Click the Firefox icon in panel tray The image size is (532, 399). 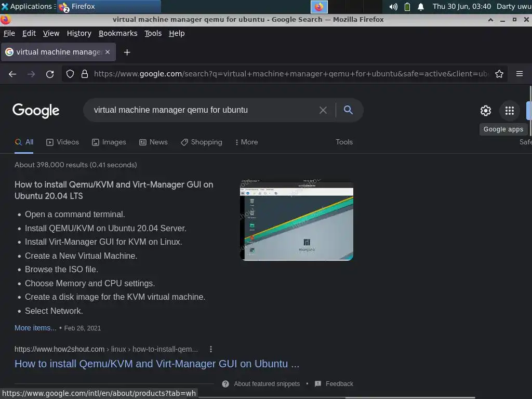[319, 7]
